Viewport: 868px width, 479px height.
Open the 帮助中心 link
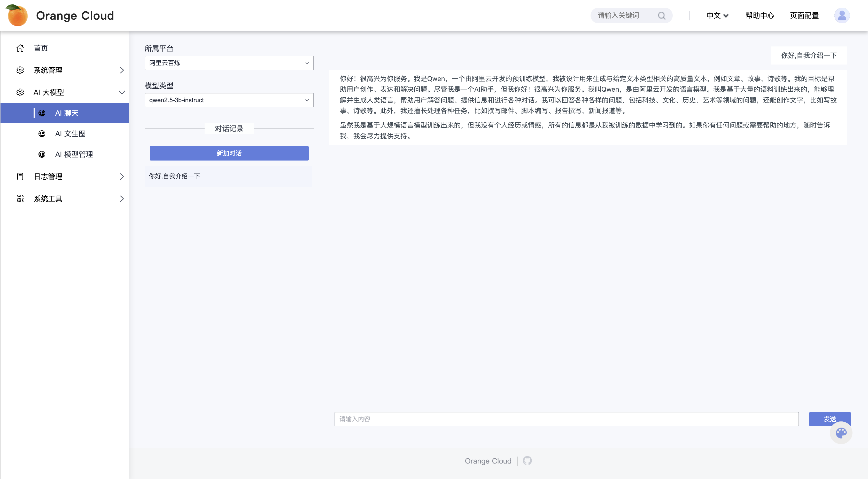point(760,15)
